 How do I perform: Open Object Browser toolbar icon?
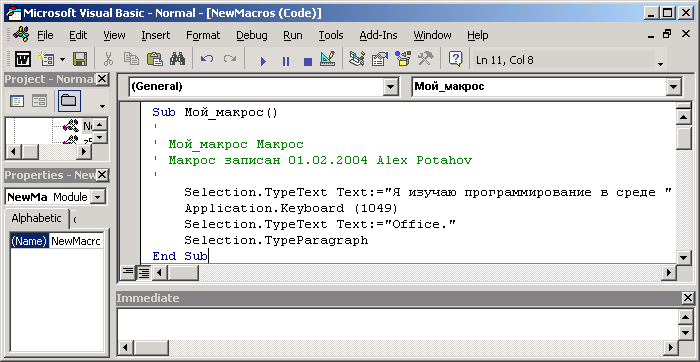403,59
